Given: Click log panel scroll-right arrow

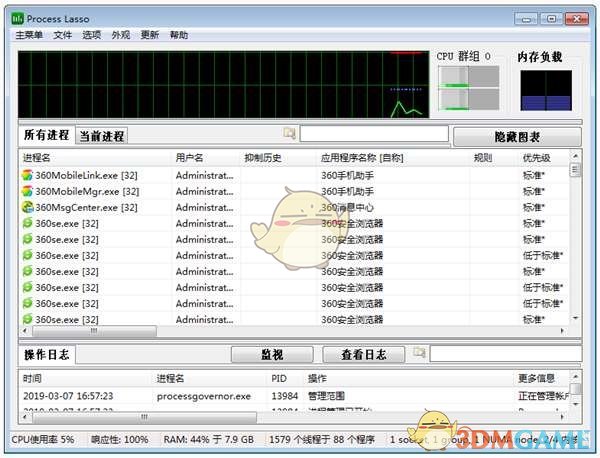Looking at the screenshot, I should [x=562, y=417].
